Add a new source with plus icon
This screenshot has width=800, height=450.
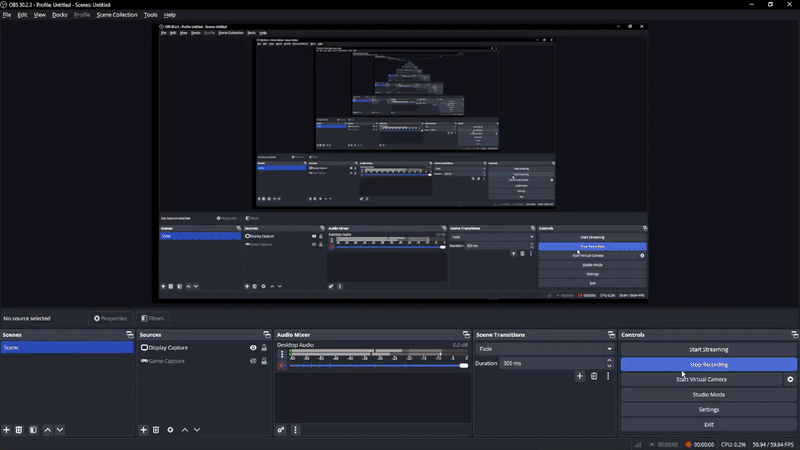[x=144, y=430]
